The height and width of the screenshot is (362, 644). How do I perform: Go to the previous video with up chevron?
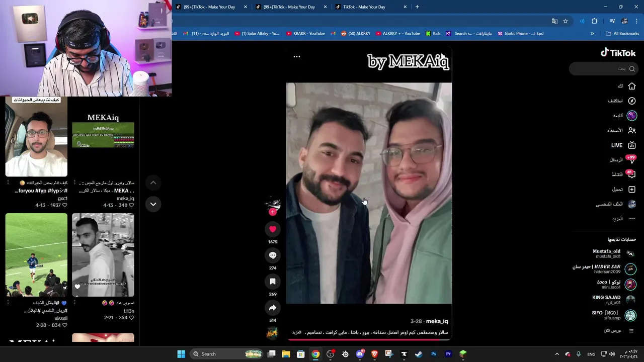[153, 183]
